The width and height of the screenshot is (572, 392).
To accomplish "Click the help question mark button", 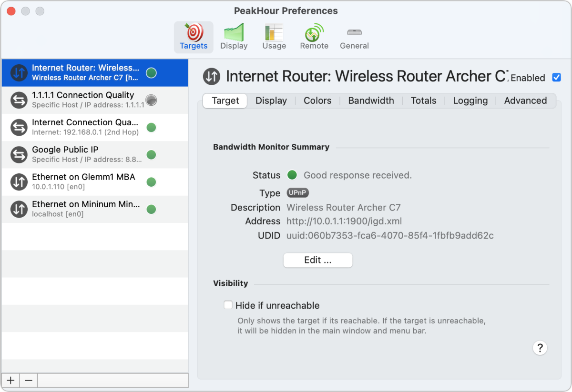I will 540,347.
